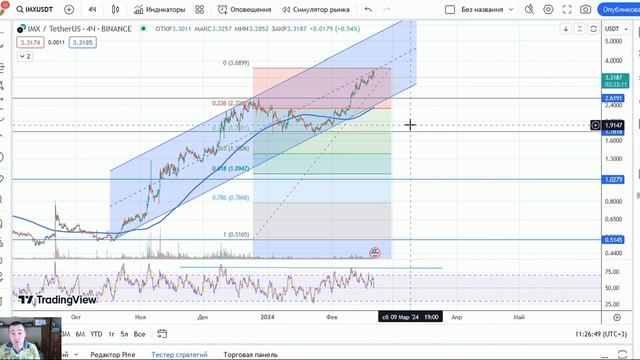Open the candlestick chart type menu
Image resolution: width=640 pixels, height=360 pixels.
[x=116, y=9]
